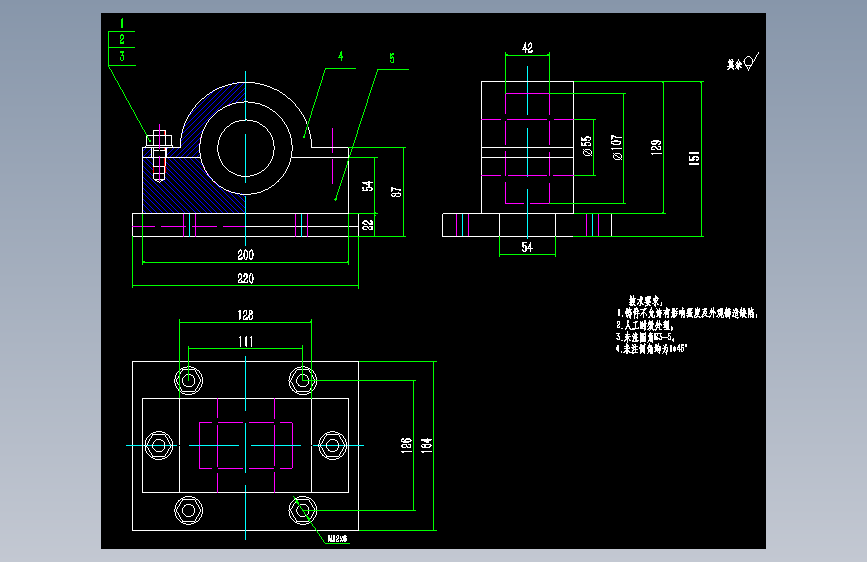Select the magenta hidden-line rectangle in the top view
This screenshot has width=867, height=562.
click(x=246, y=445)
